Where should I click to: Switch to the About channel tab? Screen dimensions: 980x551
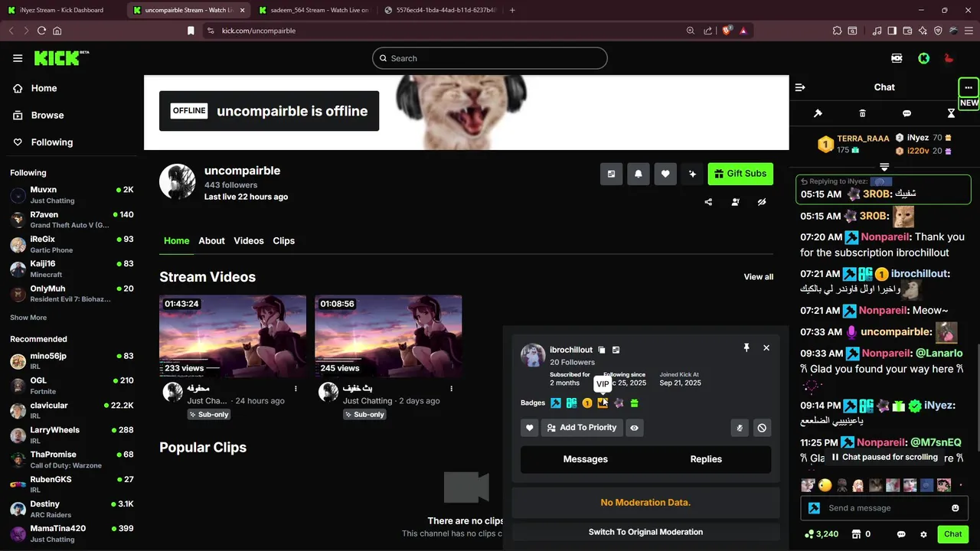211,240
